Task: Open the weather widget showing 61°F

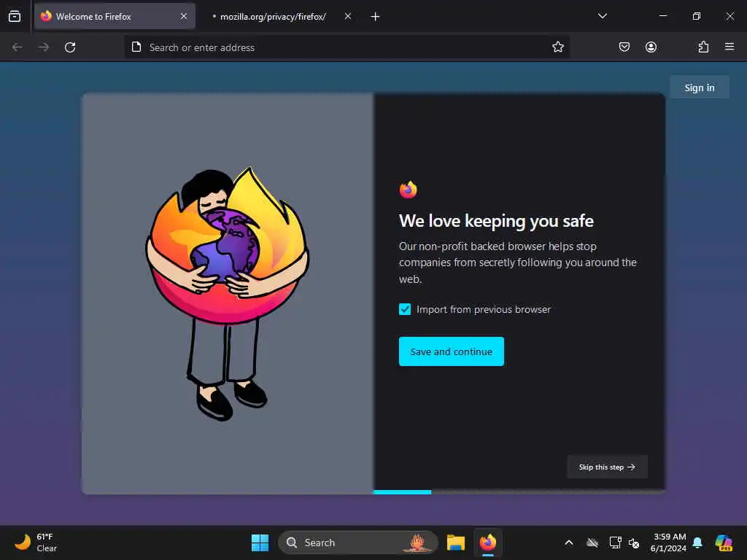Action: (35, 542)
